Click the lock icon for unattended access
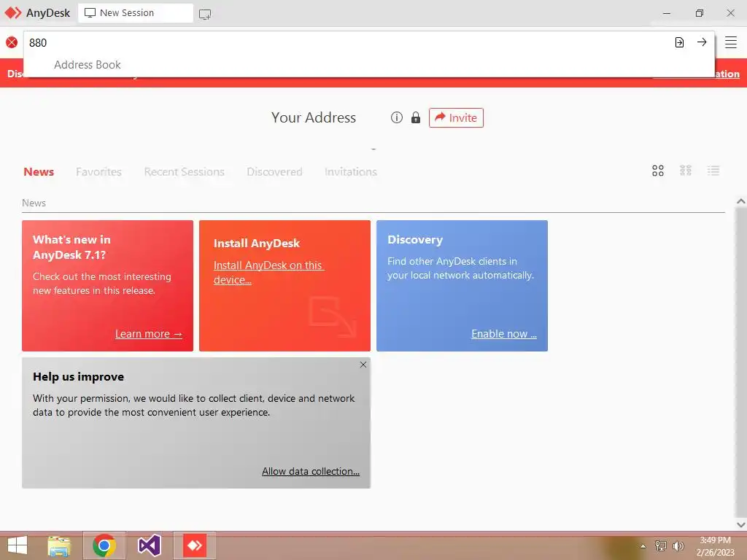This screenshot has width=747, height=560. [x=416, y=117]
